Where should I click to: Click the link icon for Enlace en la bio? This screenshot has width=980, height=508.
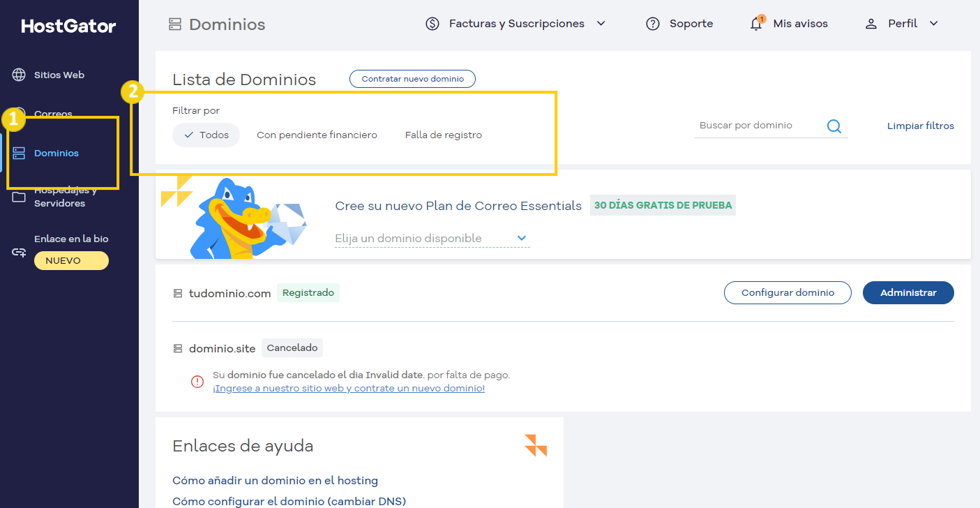pyautogui.click(x=19, y=252)
